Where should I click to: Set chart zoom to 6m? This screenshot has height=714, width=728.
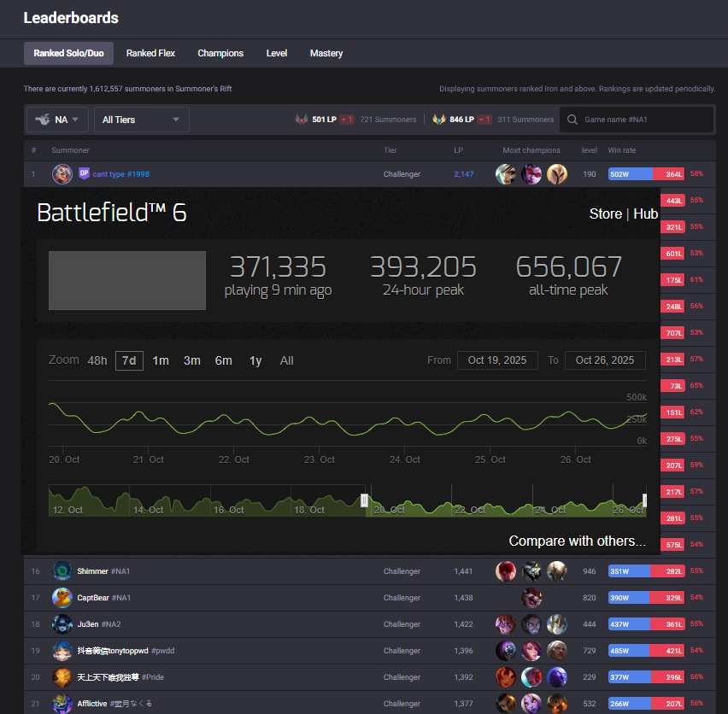tap(223, 360)
